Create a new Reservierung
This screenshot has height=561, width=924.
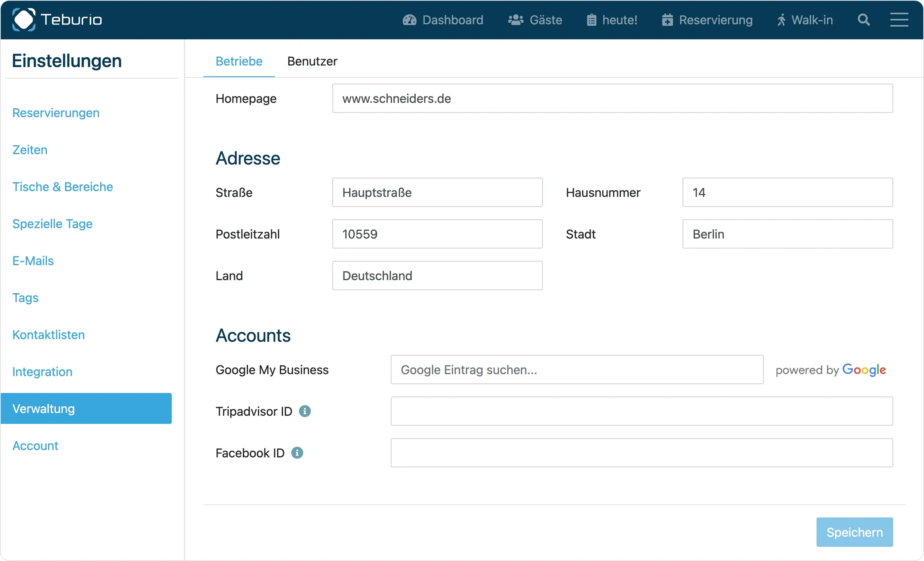[x=707, y=20]
